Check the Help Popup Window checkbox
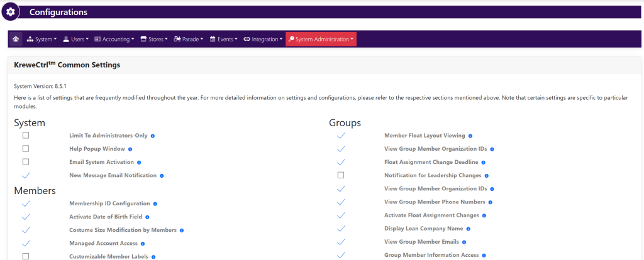644x260 pixels. [26, 149]
